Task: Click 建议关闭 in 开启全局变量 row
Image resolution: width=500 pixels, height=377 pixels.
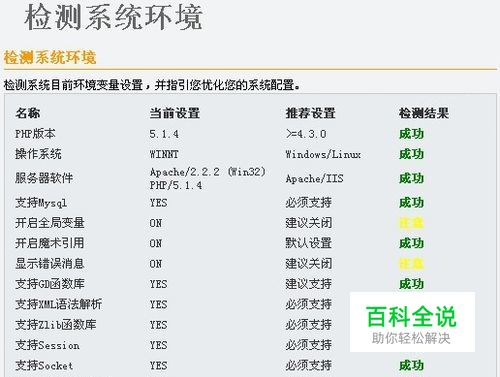Action: pos(309,223)
